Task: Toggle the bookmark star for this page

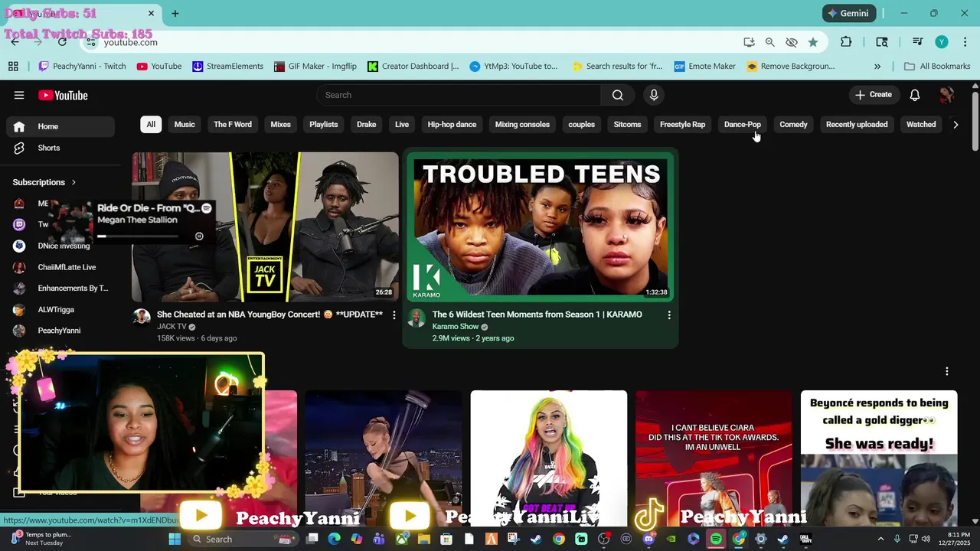Action: (813, 42)
